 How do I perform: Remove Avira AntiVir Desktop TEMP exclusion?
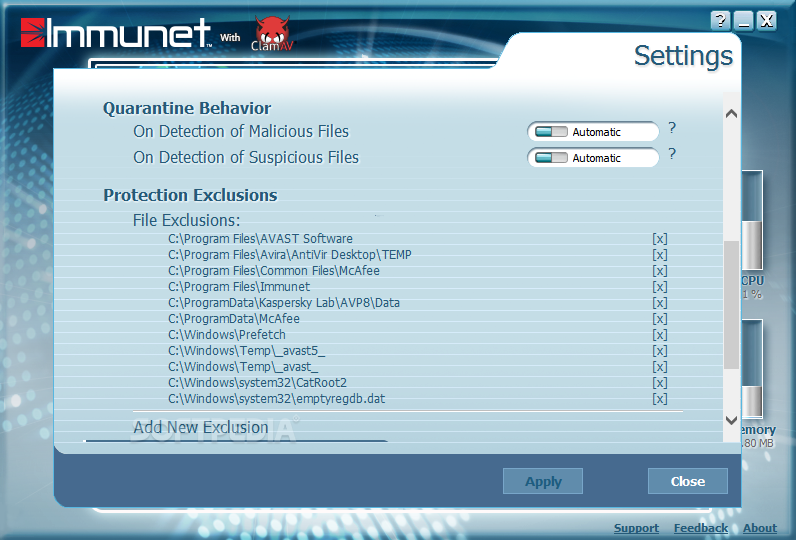click(x=659, y=255)
